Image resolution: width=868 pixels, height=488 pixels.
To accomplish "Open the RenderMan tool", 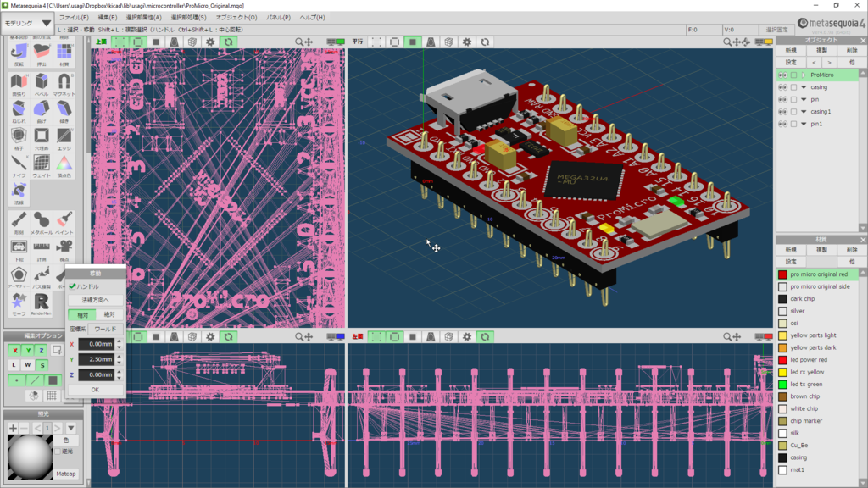I will coord(42,304).
